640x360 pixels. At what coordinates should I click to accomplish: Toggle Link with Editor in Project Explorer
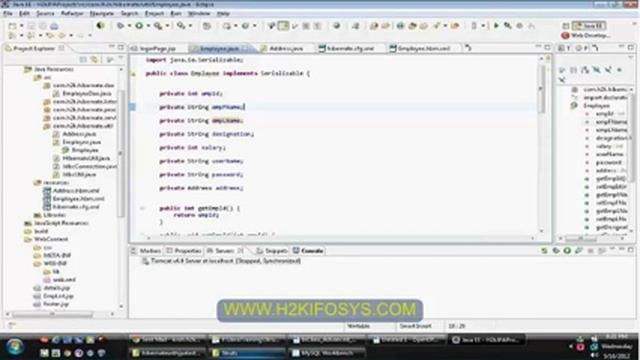tap(95, 60)
